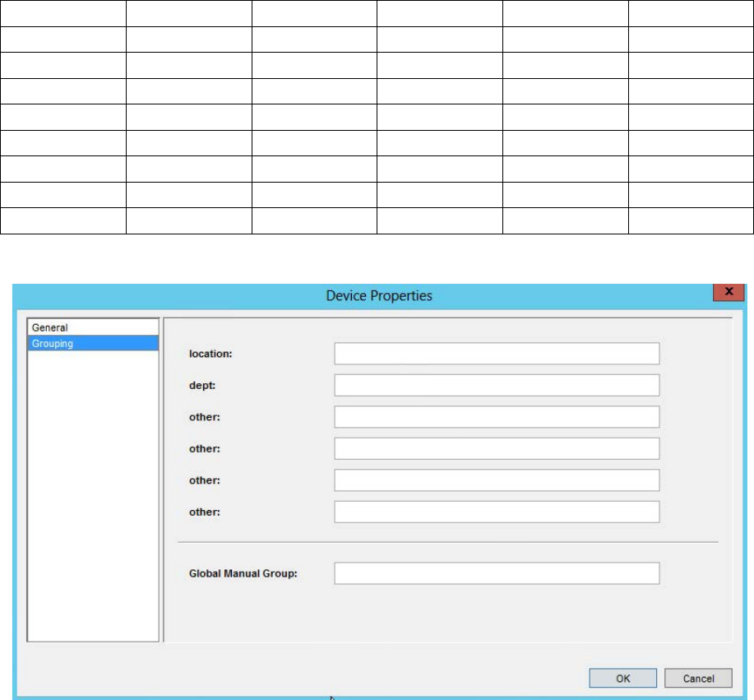Click the 'Global Manual Group:' label

click(243, 573)
